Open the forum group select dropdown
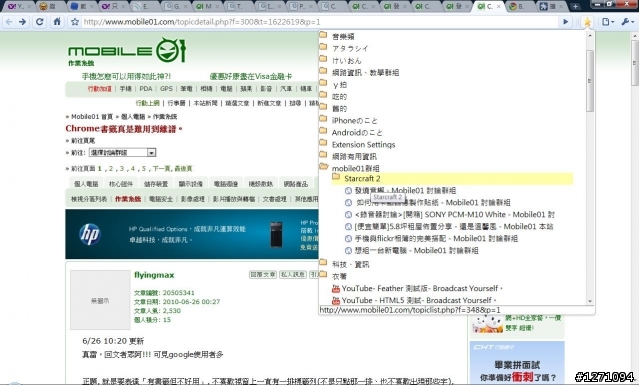The image size is (640, 385). (x=122, y=152)
